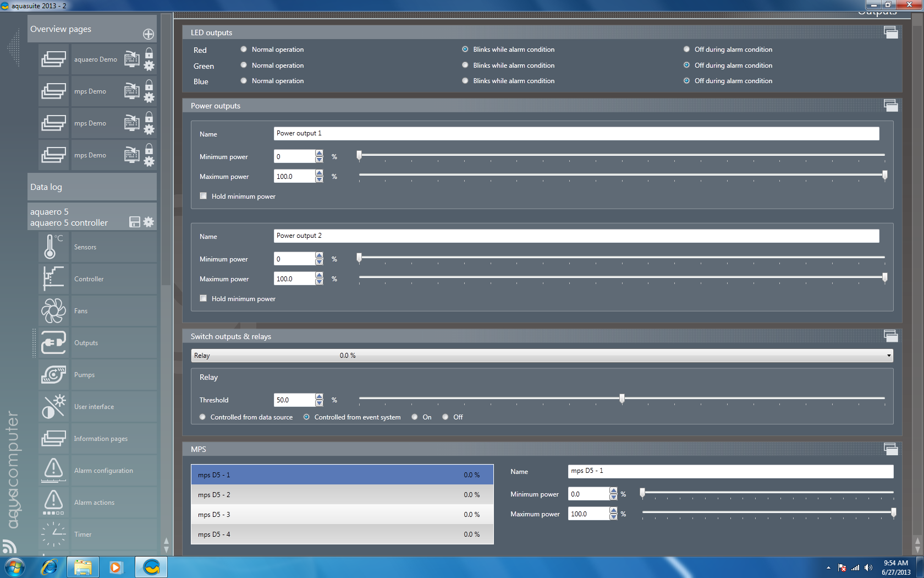
Task: Collapse the LED outputs section
Action: coord(890,32)
